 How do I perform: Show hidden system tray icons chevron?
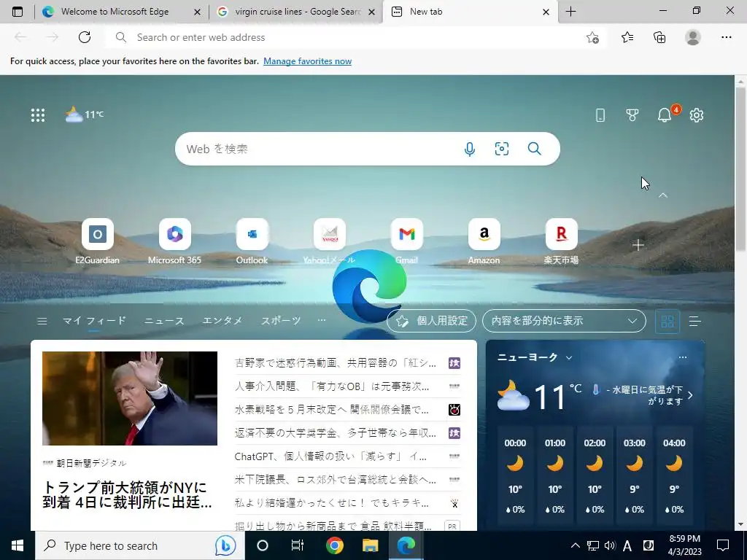click(575, 545)
